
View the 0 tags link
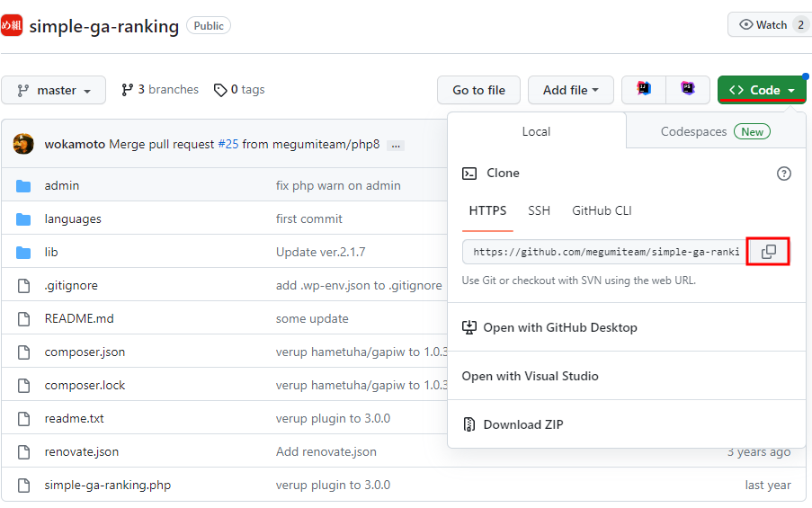(x=239, y=90)
